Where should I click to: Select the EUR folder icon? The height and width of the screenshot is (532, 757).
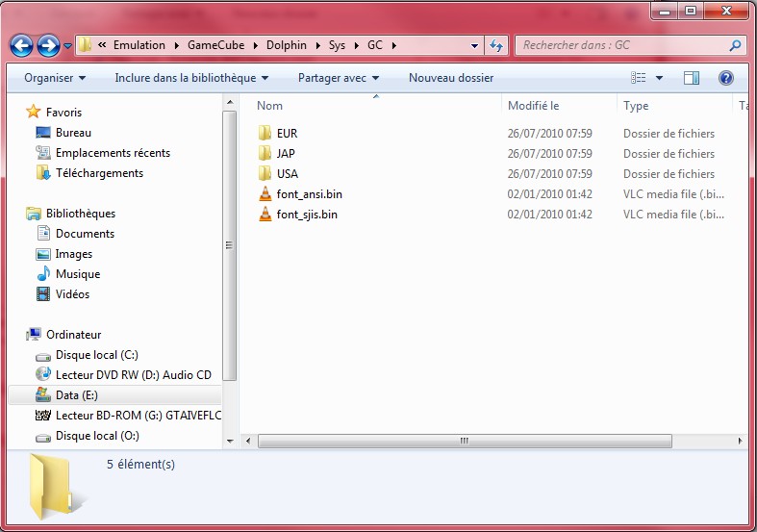point(265,133)
